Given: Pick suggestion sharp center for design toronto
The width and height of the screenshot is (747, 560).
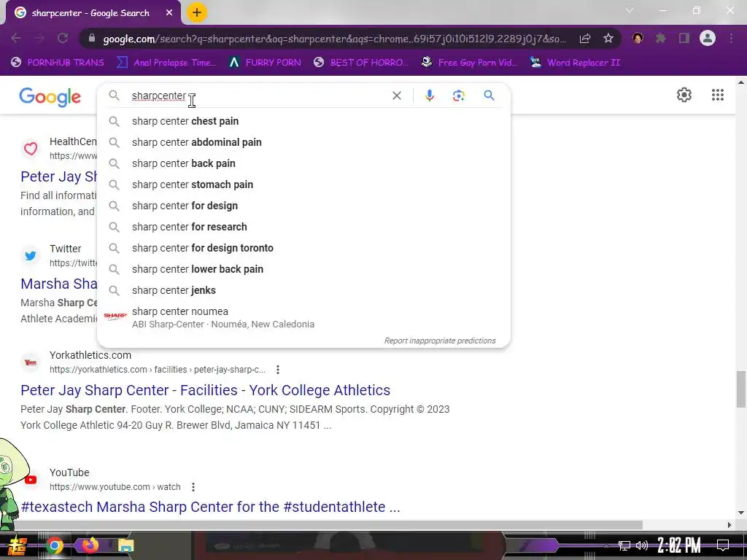Looking at the screenshot, I should 303,248.
